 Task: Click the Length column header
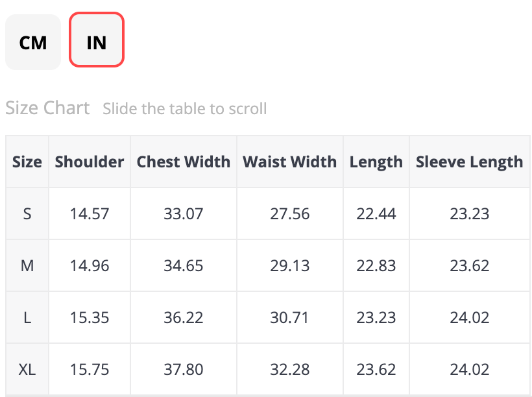(376, 162)
